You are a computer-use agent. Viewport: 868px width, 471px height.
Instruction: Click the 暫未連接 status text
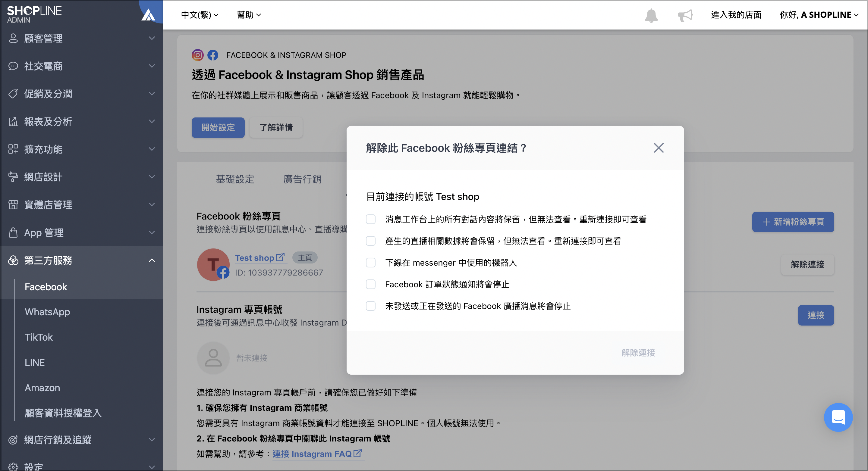point(251,358)
